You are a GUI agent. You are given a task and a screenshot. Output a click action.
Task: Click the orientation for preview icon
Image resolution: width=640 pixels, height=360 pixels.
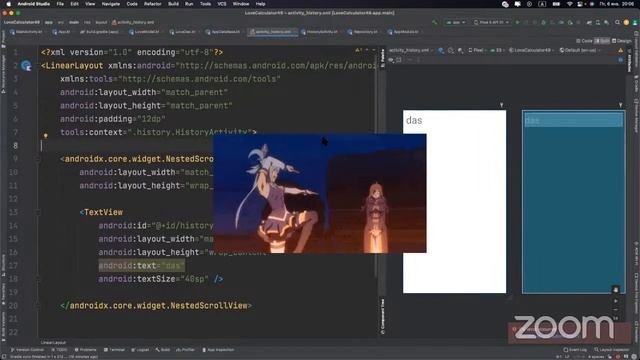(x=451, y=50)
